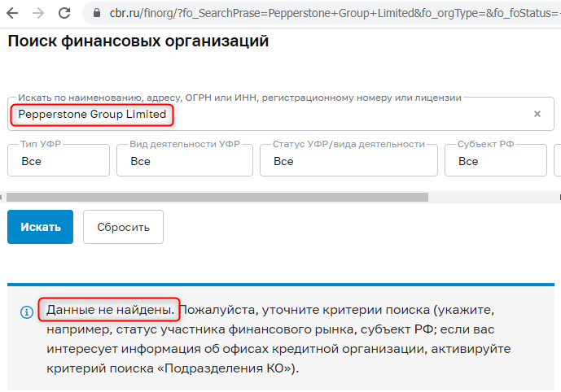Click the Искать search button
Screen dimensions: 561x392
tap(41, 227)
